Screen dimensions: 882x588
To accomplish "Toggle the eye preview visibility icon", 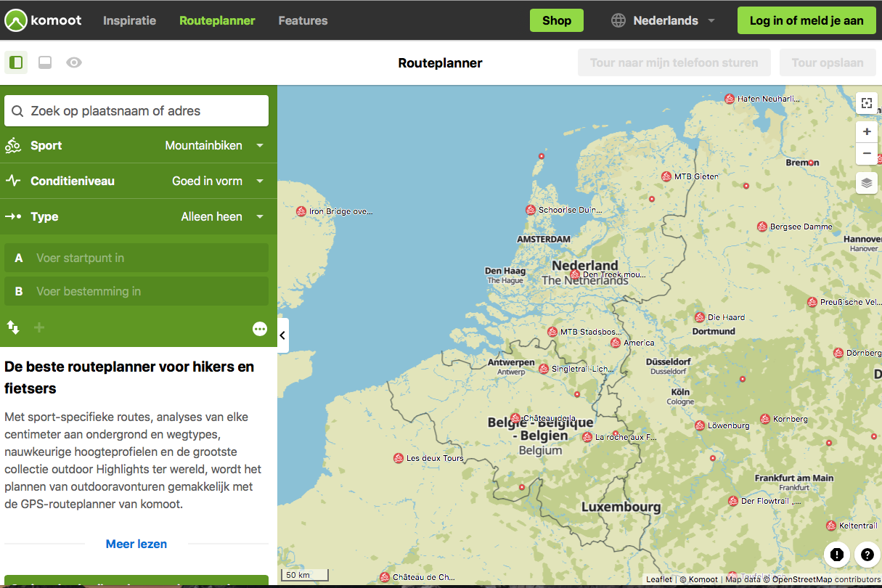I will tap(73, 63).
